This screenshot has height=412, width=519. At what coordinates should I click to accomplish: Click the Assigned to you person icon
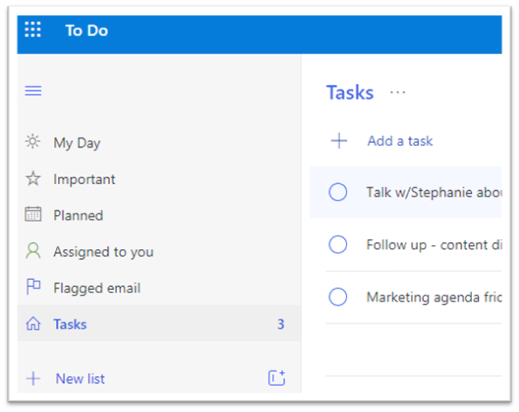point(33,251)
